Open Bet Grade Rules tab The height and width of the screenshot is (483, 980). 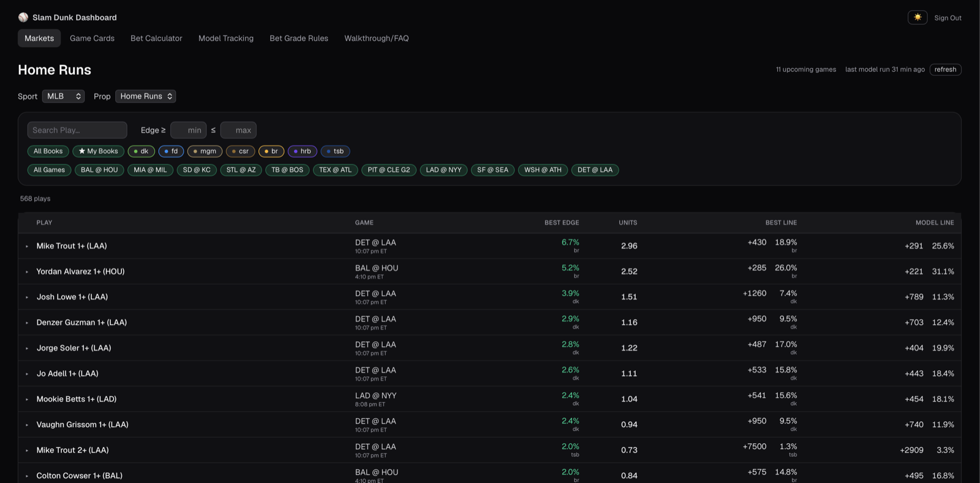299,38
